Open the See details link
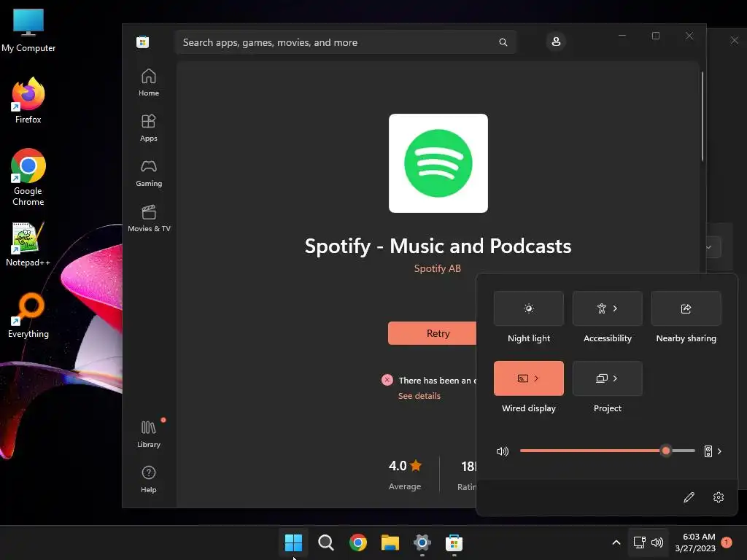Viewport: 747px width, 560px height. coord(419,396)
